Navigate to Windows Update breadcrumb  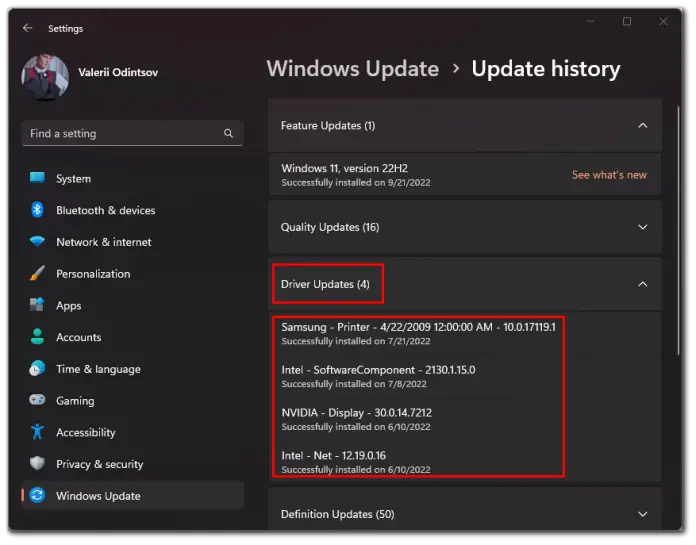point(352,69)
